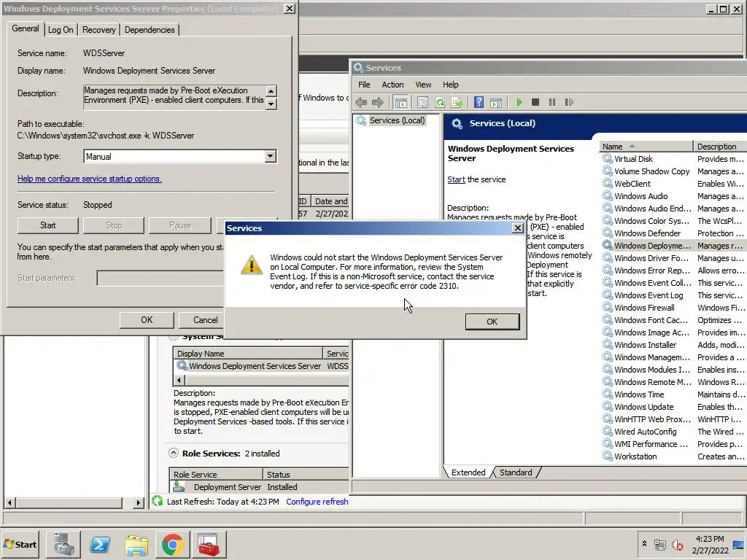The image size is (747, 560).
Task: Open the Startup type dropdown
Action: pos(270,156)
